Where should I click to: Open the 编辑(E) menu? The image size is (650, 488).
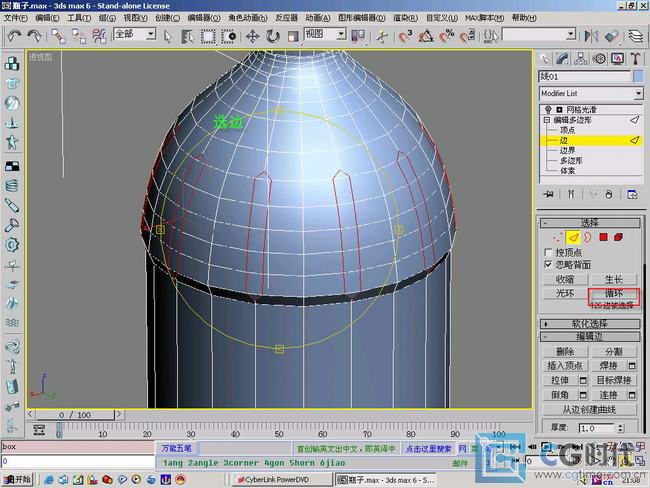pyautogui.click(x=47, y=18)
